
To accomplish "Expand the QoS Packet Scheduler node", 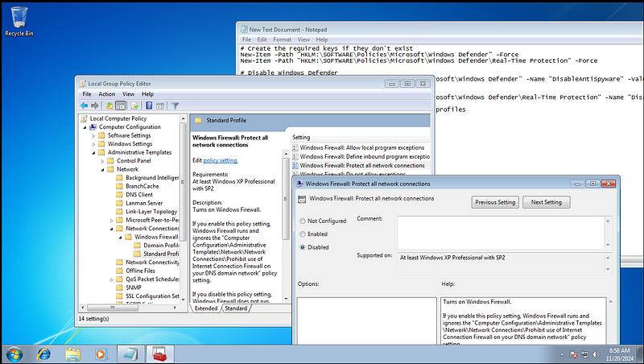I will 111,279.
